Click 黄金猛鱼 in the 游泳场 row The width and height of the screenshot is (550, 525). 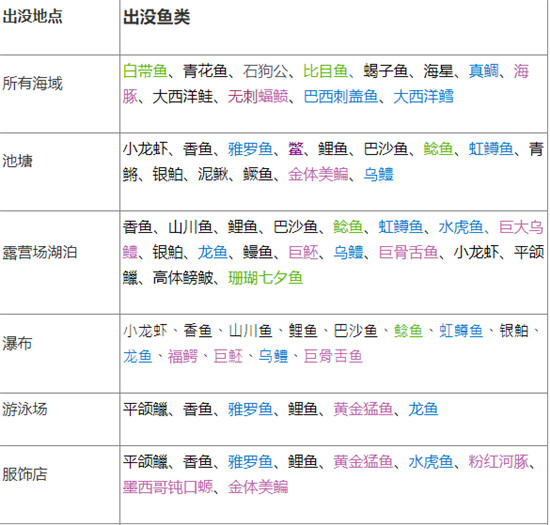pos(363,409)
